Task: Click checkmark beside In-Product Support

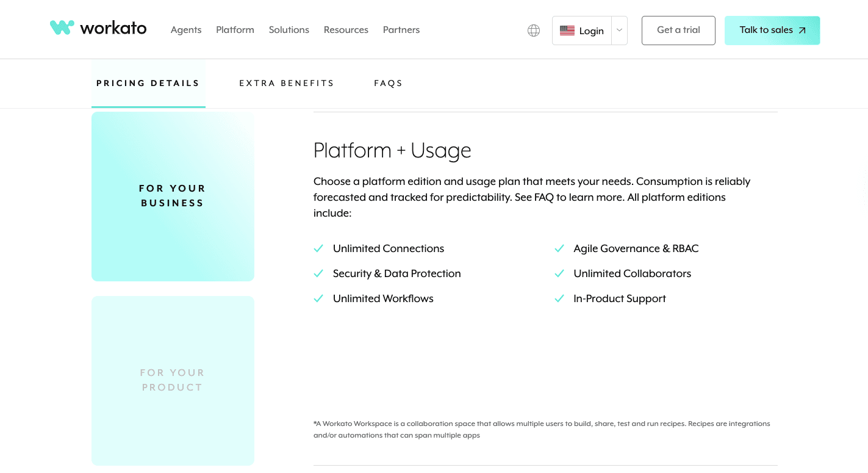Action: pos(559,298)
